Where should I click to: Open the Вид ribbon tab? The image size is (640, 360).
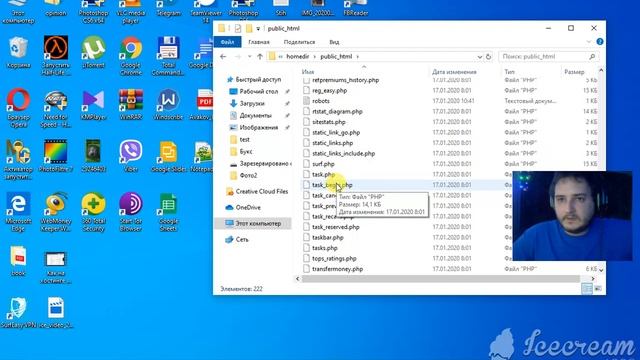[x=334, y=42]
